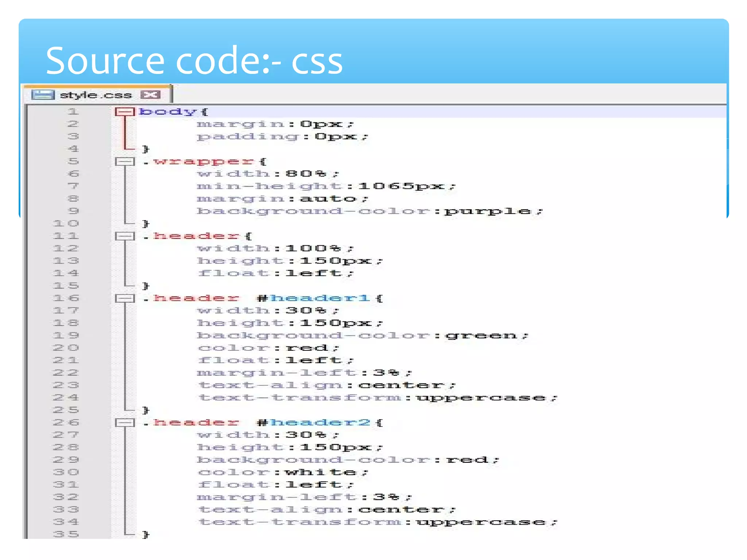Image resolution: width=747 pixels, height=560 pixels.
Task: Click line number 10 in the gutter
Action: click(66, 223)
